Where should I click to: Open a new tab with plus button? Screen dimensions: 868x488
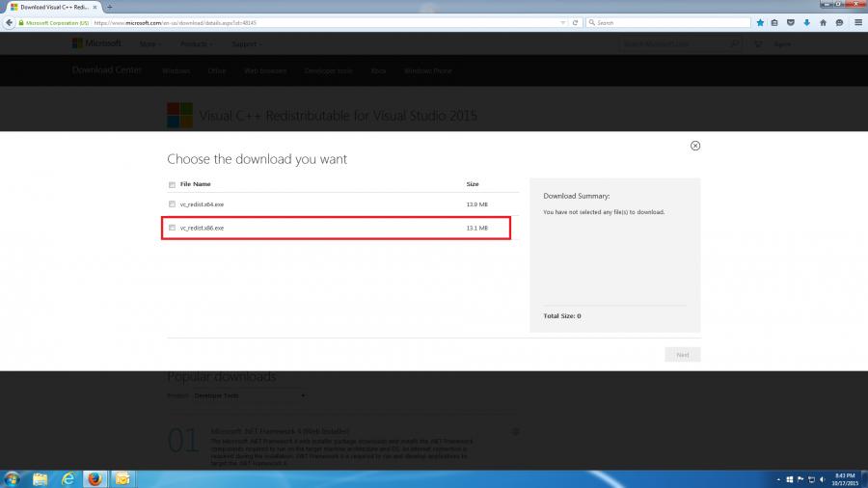pyautogui.click(x=110, y=7)
